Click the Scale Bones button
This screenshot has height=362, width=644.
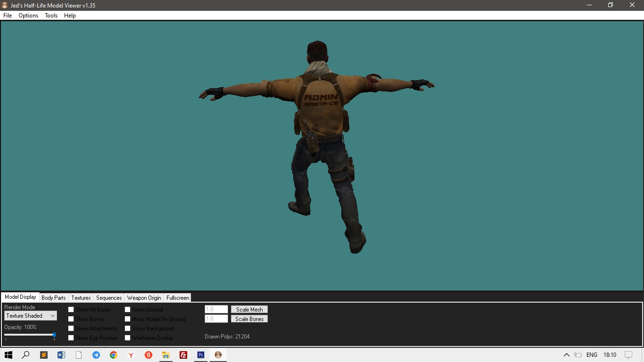(x=249, y=319)
